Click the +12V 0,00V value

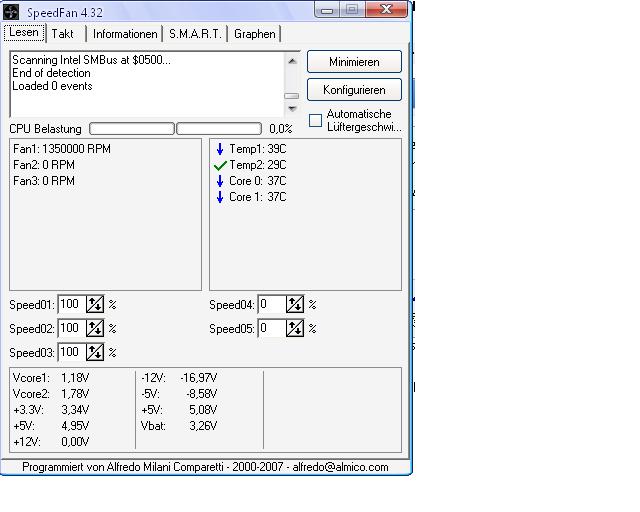coord(75,442)
